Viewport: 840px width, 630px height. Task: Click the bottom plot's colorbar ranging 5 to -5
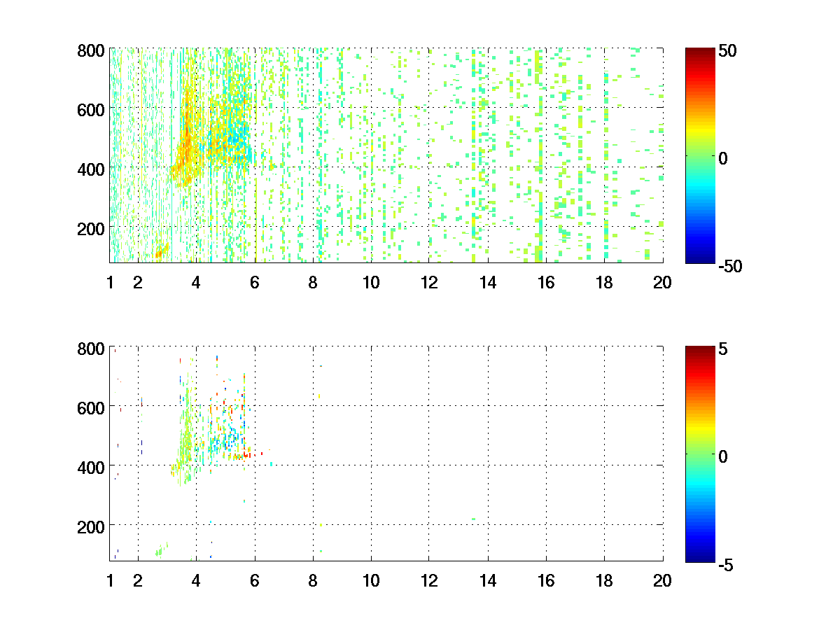(700, 454)
